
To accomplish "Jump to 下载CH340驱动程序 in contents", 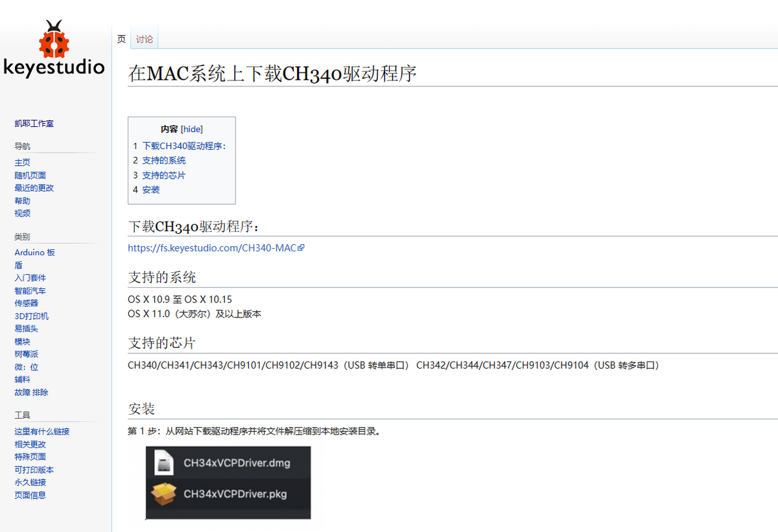I will click(x=183, y=146).
